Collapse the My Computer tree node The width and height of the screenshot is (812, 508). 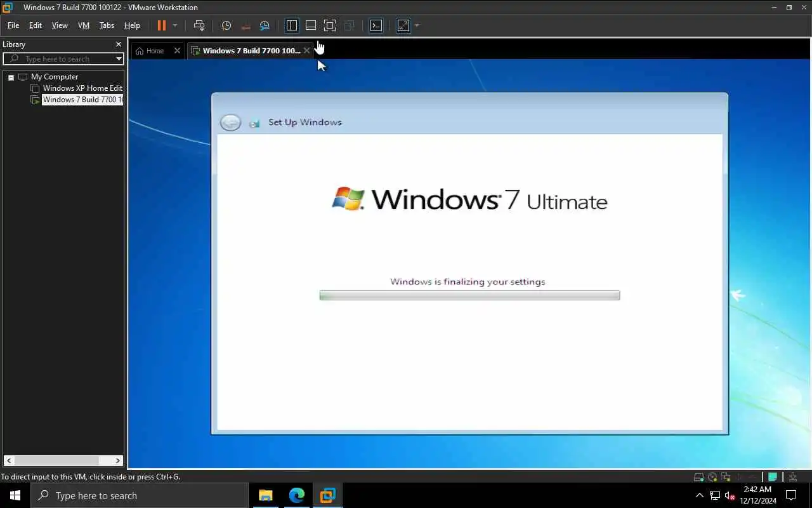click(x=11, y=77)
